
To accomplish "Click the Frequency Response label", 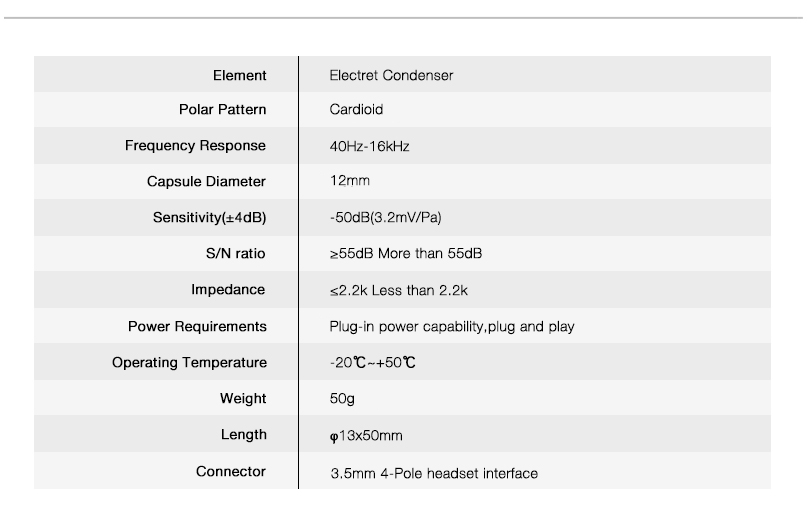I will point(196,146).
